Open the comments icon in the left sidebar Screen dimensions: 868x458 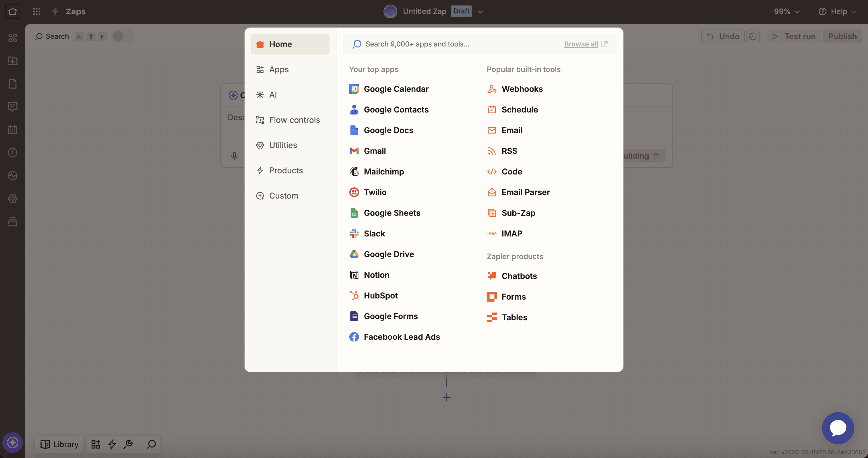[x=12, y=107]
